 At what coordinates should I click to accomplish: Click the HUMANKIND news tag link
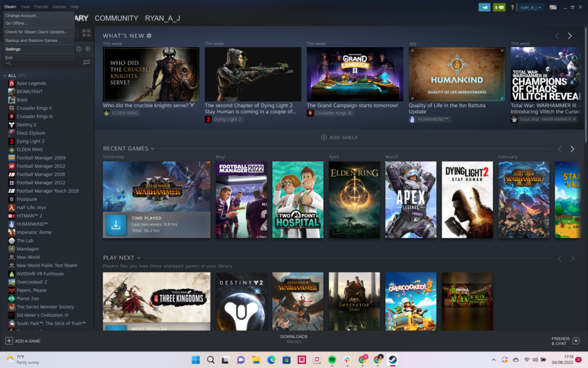429,120
